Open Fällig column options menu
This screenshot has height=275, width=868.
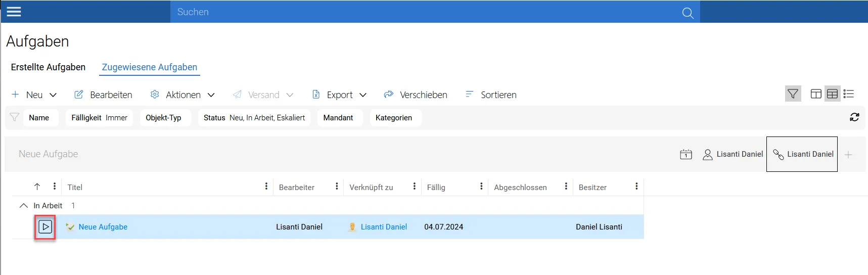click(481, 187)
